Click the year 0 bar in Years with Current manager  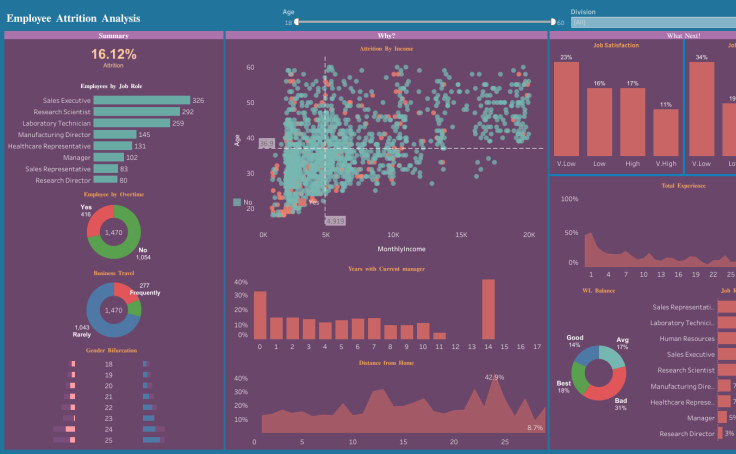[x=260, y=315]
